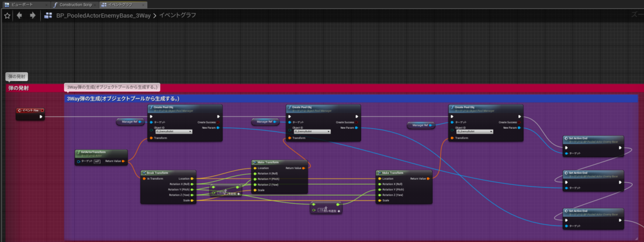Switch to the ビューポート tab
This screenshot has width=644, height=242.
(x=25, y=5)
